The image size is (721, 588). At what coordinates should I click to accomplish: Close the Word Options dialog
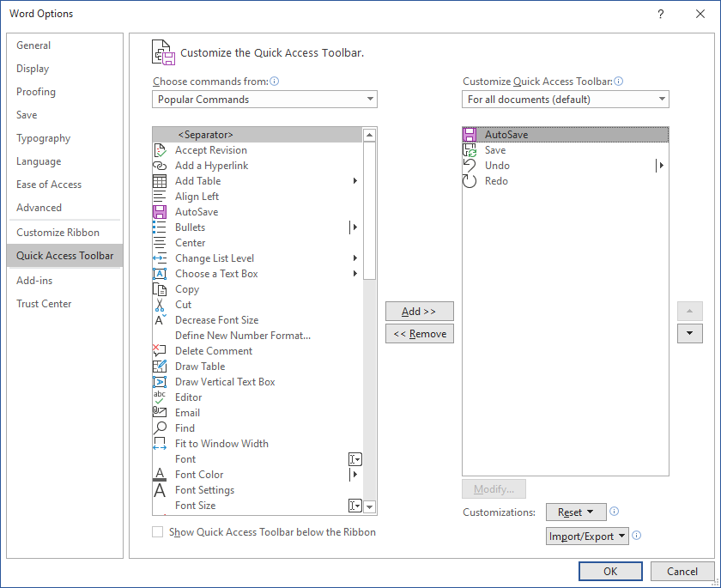click(700, 14)
